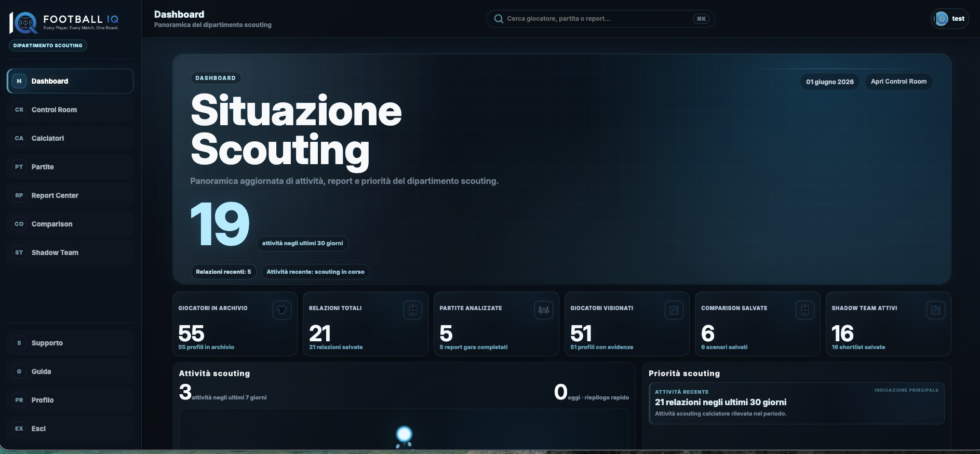Click the PR badge beside Profilo
Image resolution: width=980 pixels, height=454 pixels.
coord(19,400)
